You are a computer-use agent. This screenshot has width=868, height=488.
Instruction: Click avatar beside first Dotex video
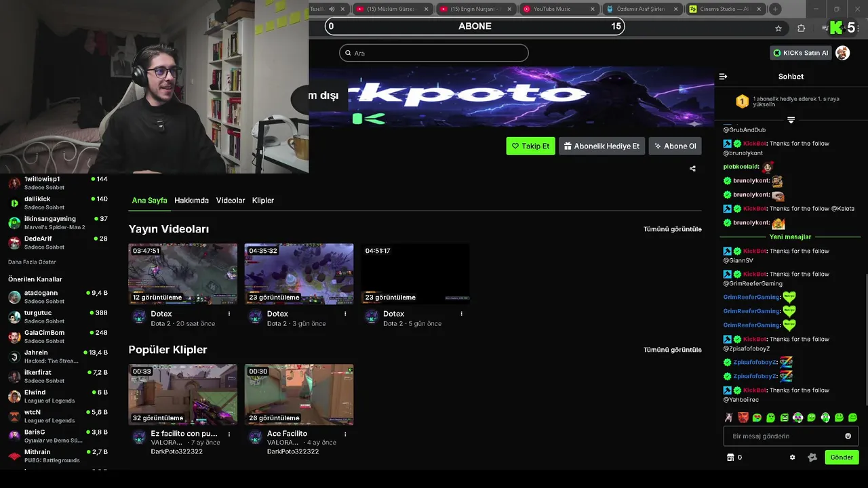[139, 317]
